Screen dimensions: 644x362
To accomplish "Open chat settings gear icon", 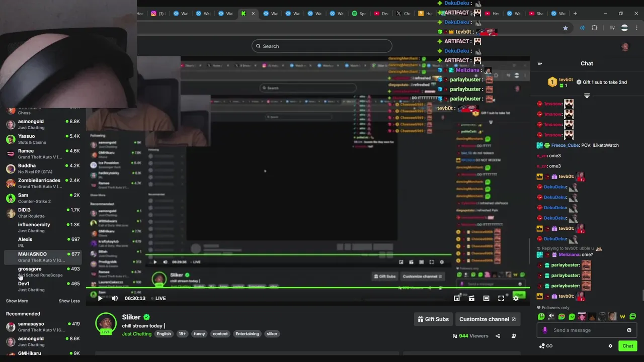I will (610, 346).
